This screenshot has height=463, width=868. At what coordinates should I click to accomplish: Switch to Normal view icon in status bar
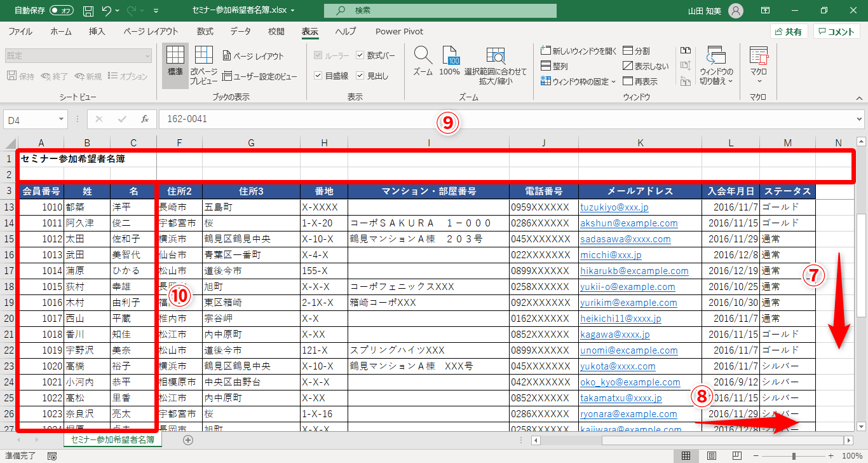tap(686, 456)
